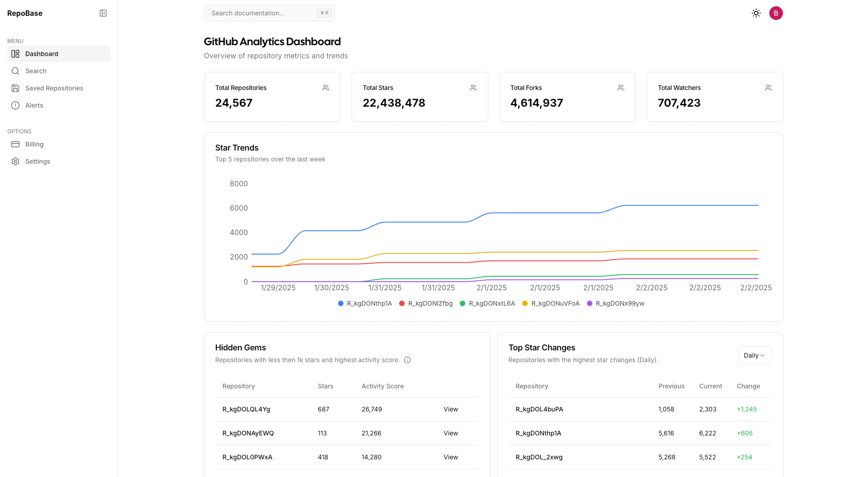Go to Saved Repositories in sidebar
This screenshot has height=477, width=868.
click(x=54, y=88)
